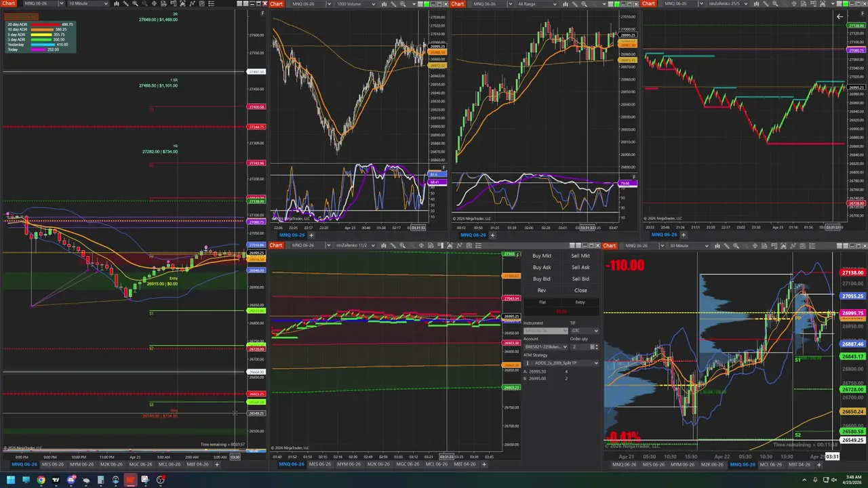Select crosshair cursor icon in 10 Minute chart
Image resolution: width=868 pixels, height=488 pixels.
(x=154, y=3)
